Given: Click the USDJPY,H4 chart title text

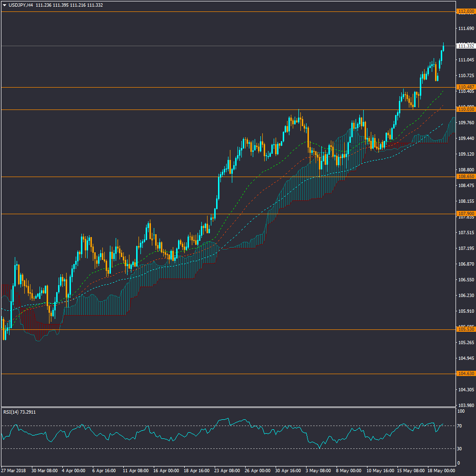Looking at the screenshot, I should (x=20, y=5).
